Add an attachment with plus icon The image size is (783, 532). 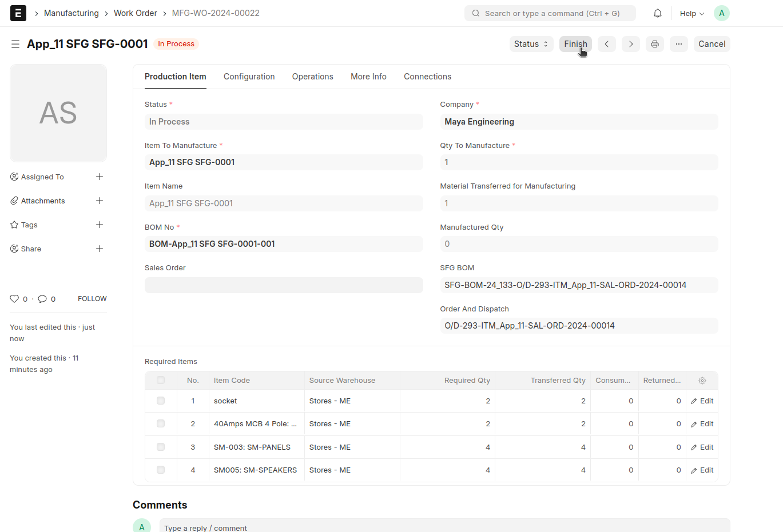(x=100, y=201)
